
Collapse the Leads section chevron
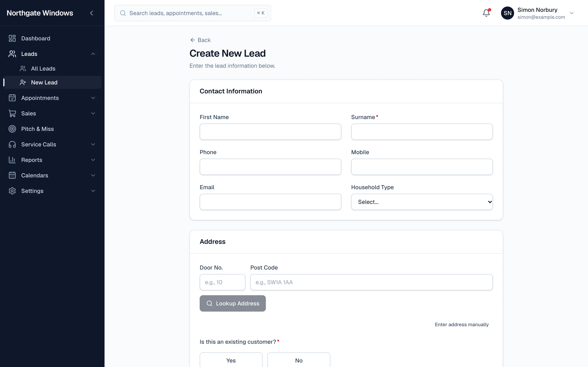93,54
